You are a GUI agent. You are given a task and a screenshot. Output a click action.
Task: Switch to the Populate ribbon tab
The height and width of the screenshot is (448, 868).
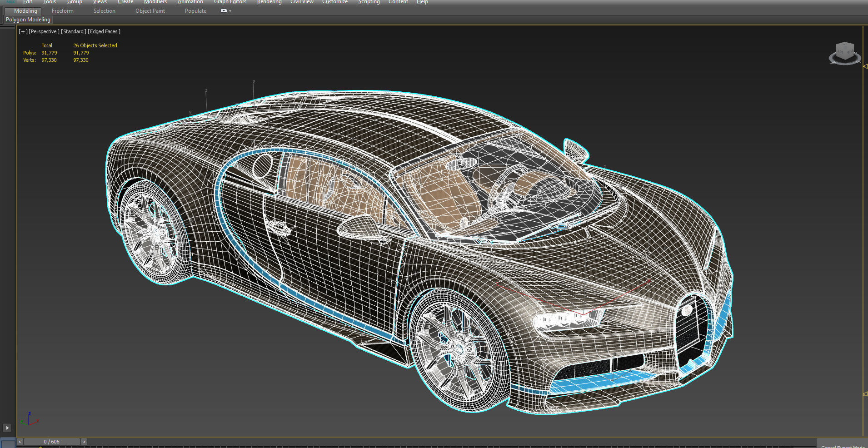tap(195, 11)
